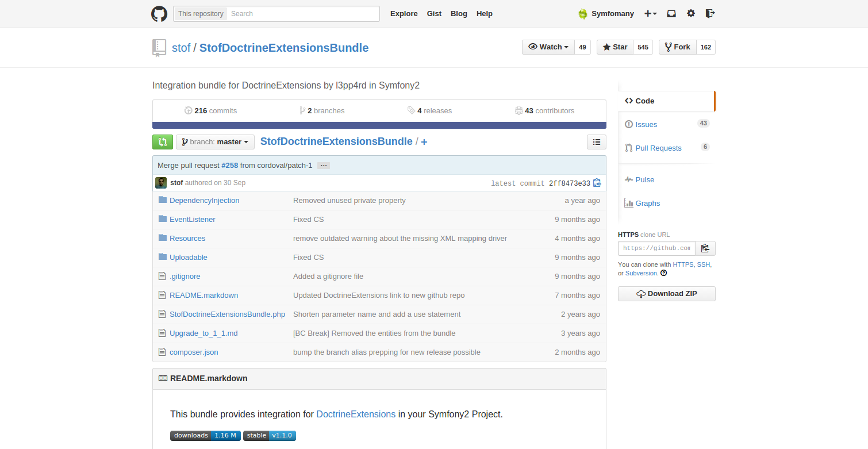This screenshot has height=449, width=868.
Task: Click the Symfomany username link
Action: 613,14
